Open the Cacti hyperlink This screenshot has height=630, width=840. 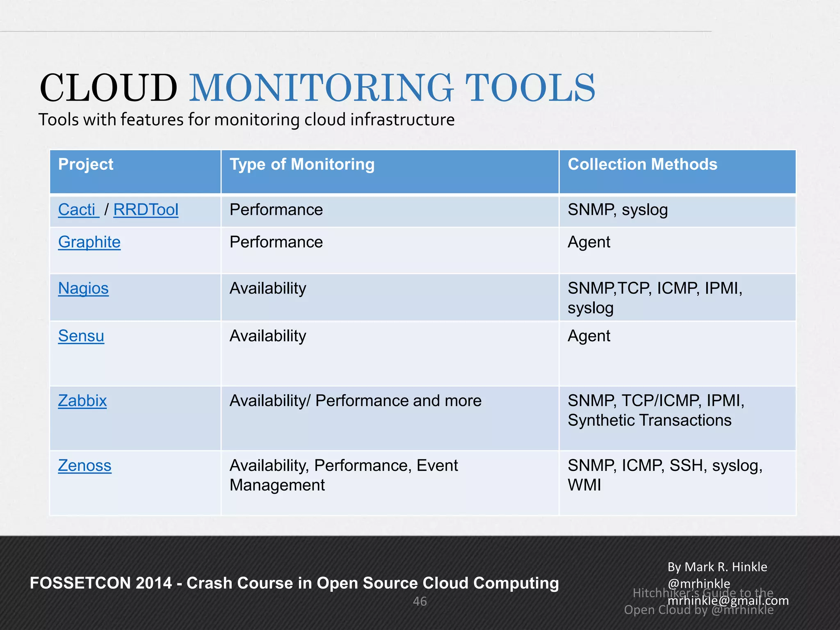(x=78, y=210)
